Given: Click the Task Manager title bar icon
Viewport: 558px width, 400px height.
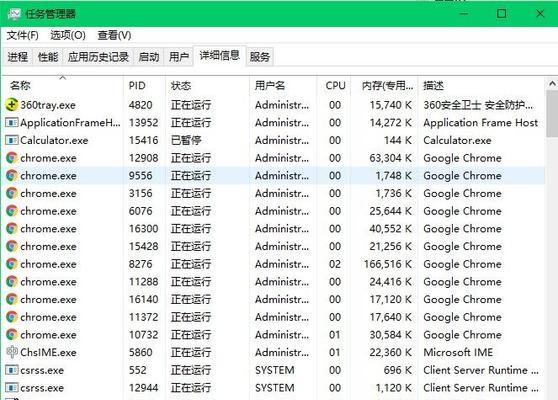Looking at the screenshot, I should [14, 14].
